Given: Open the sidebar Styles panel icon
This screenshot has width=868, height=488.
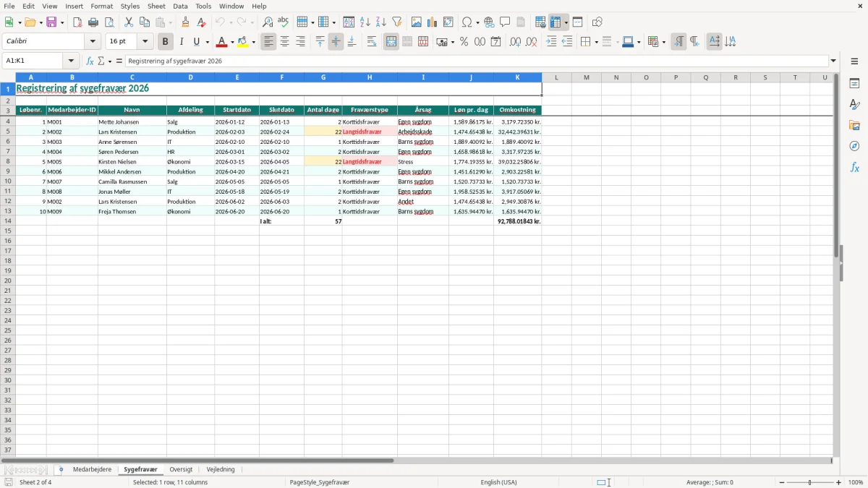Looking at the screenshot, I should 854,105.
